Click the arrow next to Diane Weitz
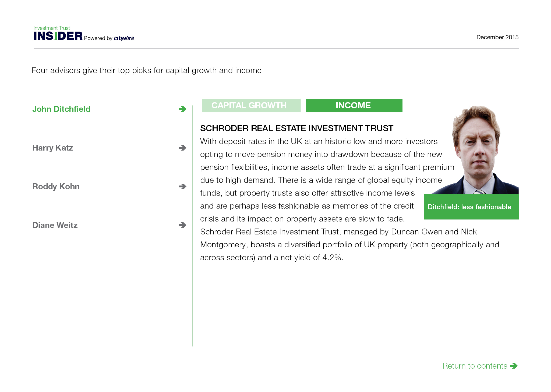This screenshot has width=551, height=392. [x=182, y=225]
